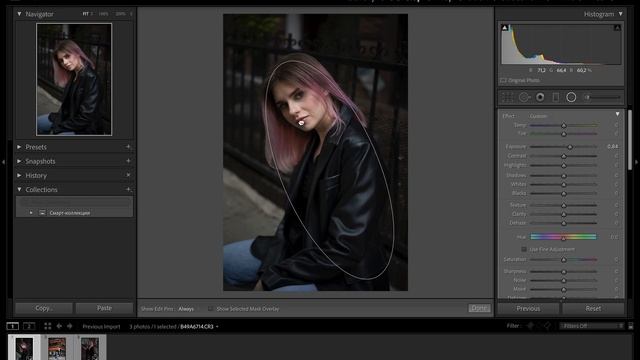Click the Temp slider handle
The image size is (640, 360).
click(x=564, y=125)
